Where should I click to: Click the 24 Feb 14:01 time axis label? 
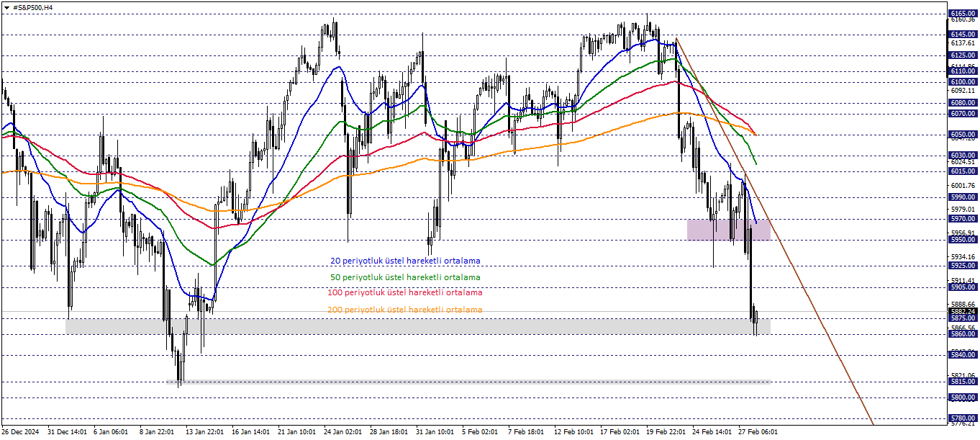(712, 432)
